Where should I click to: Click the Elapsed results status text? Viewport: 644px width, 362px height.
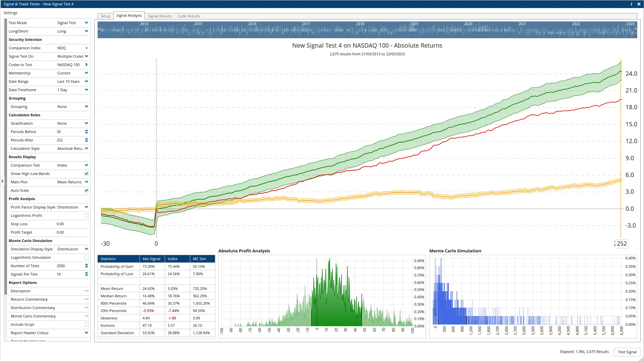584,352
